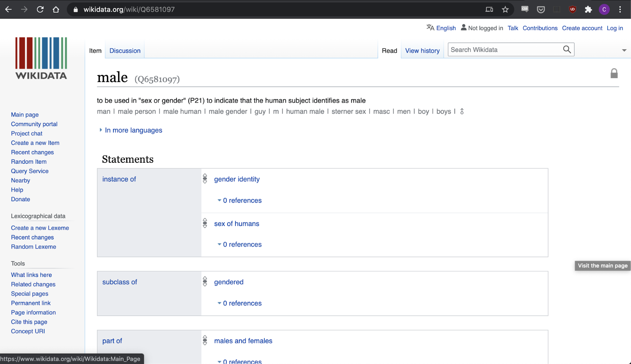Click the page protection lock icon

[614, 73]
